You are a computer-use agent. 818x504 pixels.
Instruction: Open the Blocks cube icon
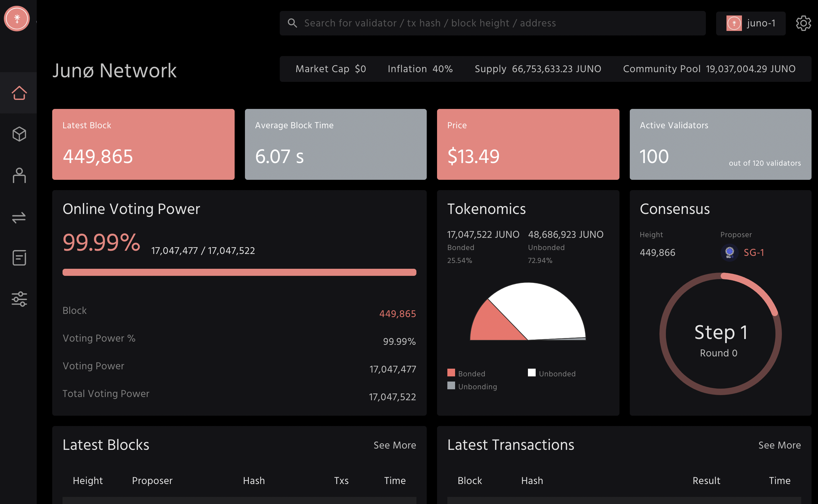19,134
